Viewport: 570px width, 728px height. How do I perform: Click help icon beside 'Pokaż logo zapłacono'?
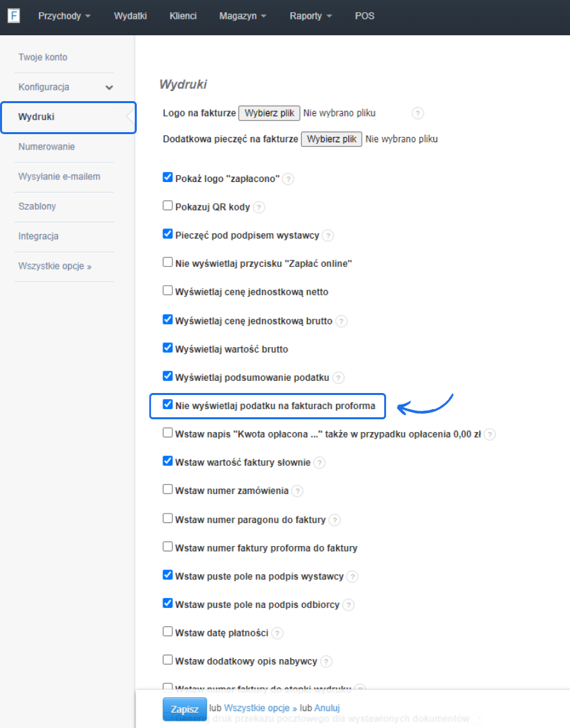coord(288,179)
